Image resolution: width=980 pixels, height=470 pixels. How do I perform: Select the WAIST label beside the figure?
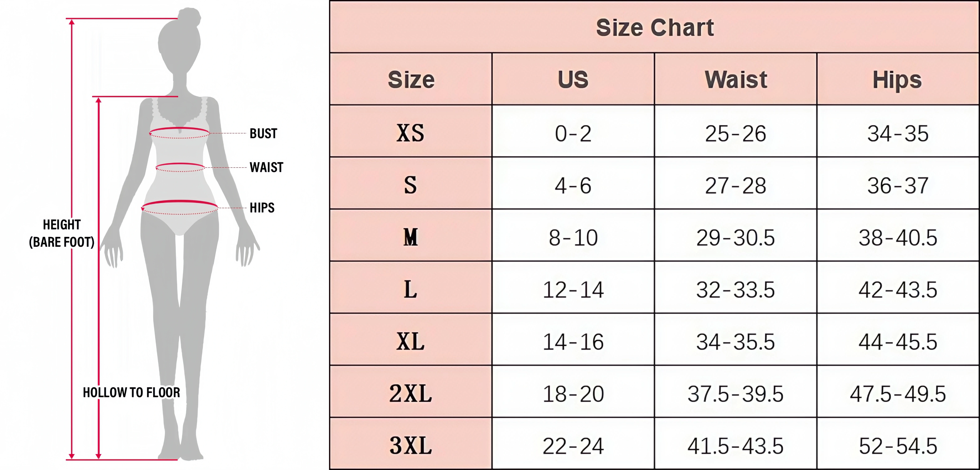pos(266,167)
